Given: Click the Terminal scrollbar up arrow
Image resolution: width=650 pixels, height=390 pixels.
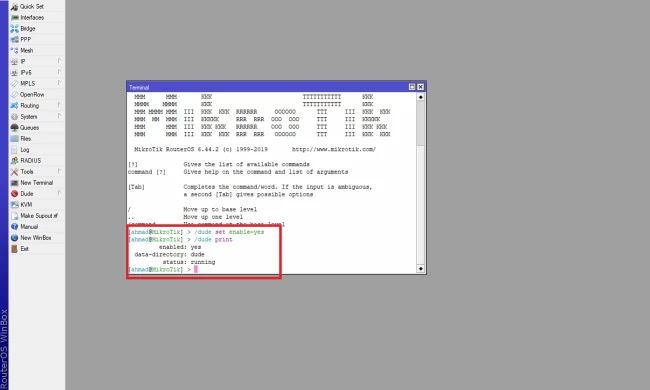Looking at the screenshot, I should point(420,97).
